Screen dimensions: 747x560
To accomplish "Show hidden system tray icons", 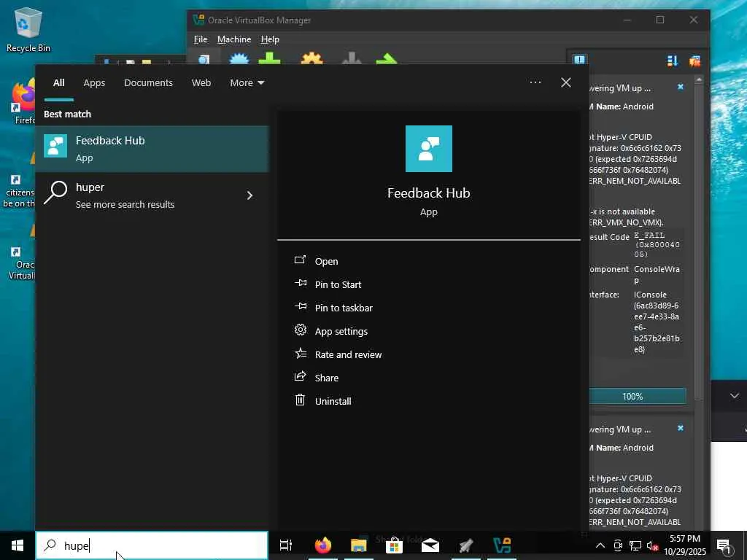I will click(x=600, y=545).
